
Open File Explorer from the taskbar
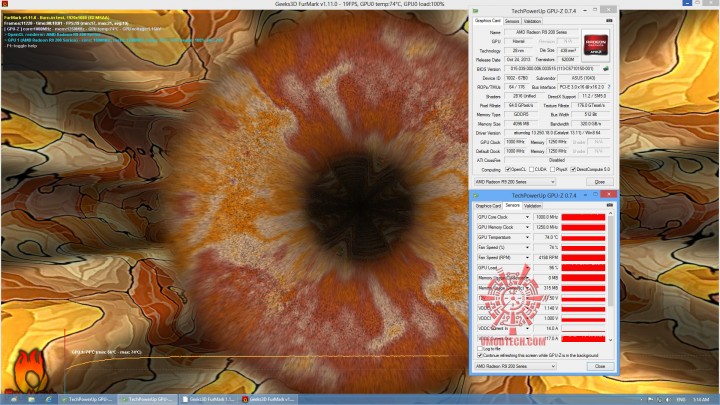coord(31,399)
